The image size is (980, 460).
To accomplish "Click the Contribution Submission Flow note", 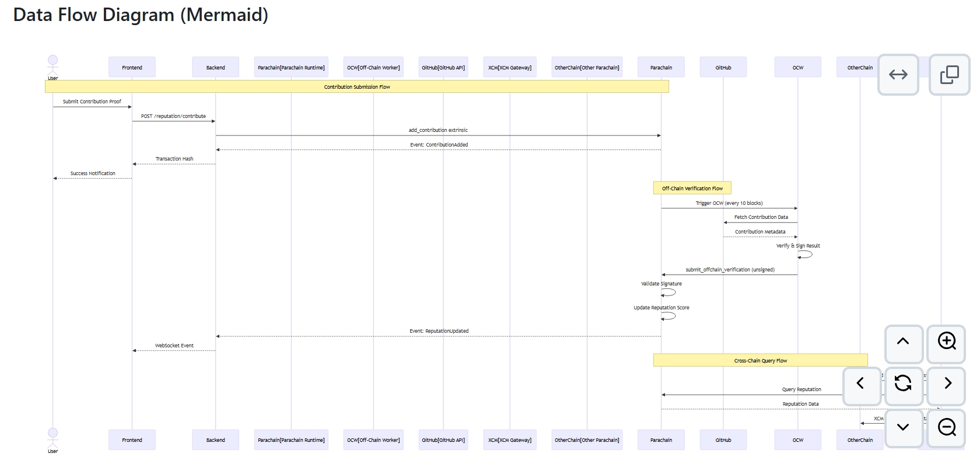I will click(x=357, y=87).
